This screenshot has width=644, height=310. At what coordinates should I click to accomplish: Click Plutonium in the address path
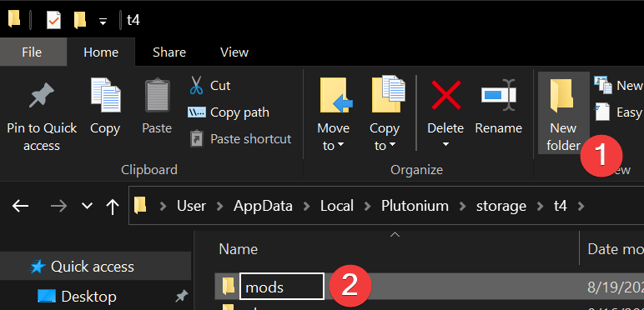pyautogui.click(x=415, y=206)
